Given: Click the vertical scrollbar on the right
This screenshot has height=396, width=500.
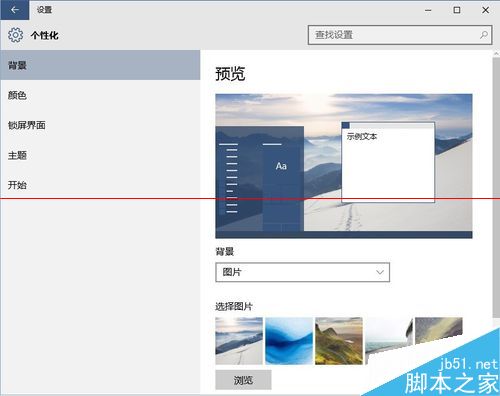Looking at the screenshot, I should (x=496, y=187).
